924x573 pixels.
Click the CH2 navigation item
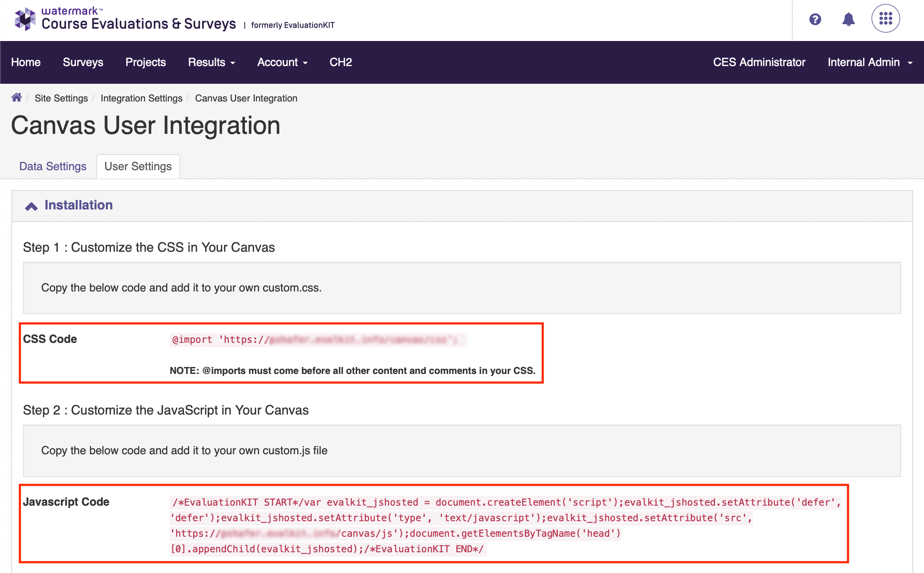point(341,62)
